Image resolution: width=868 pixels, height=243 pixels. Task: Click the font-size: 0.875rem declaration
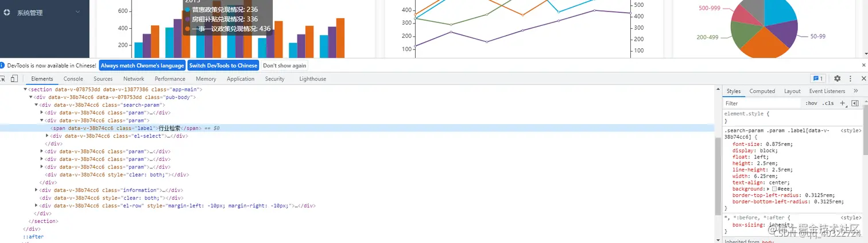(x=762, y=144)
